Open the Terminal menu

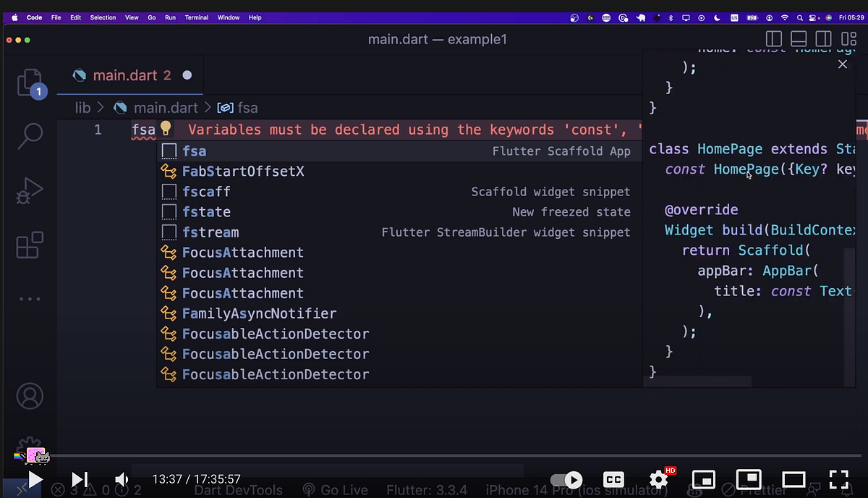click(196, 17)
